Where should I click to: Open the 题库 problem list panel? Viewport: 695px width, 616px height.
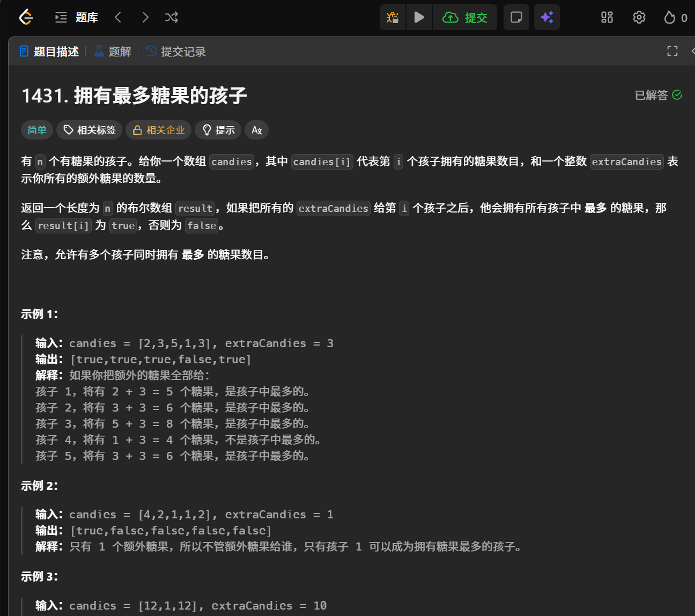click(77, 17)
